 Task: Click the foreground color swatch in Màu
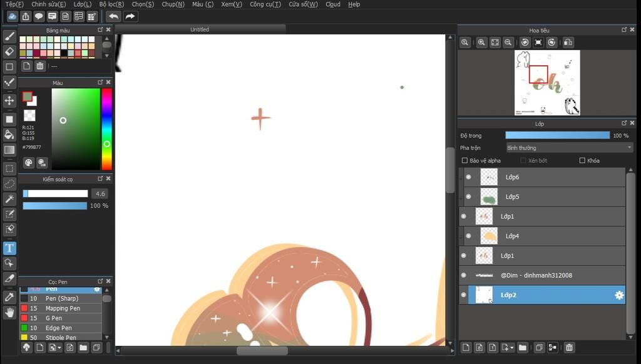pyautogui.click(x=28, y=96)
